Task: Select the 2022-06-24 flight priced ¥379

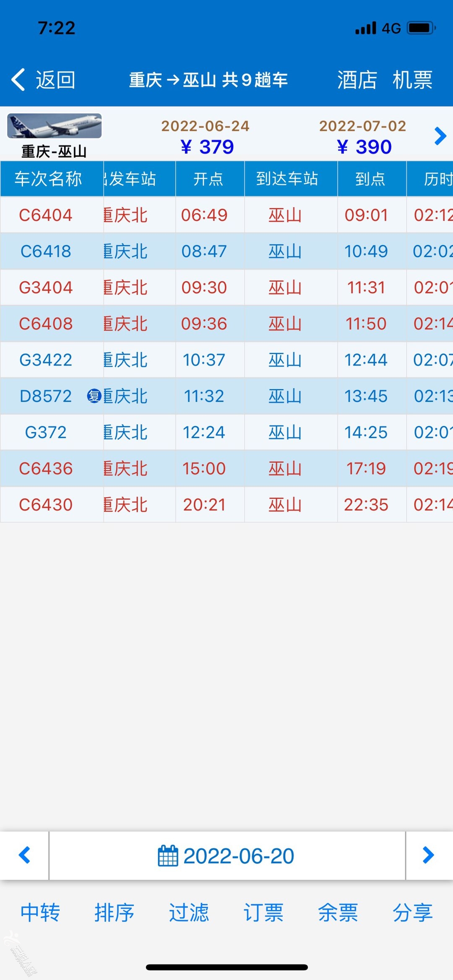Action: (206, 137)
